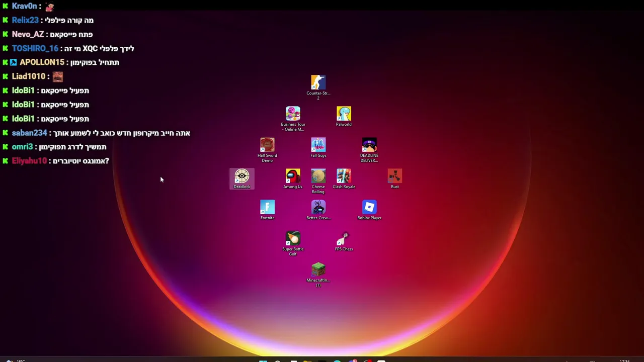Click the emote in Liad1010's chat message
Screen dimensions: 644x362
(x=57, y=76)
